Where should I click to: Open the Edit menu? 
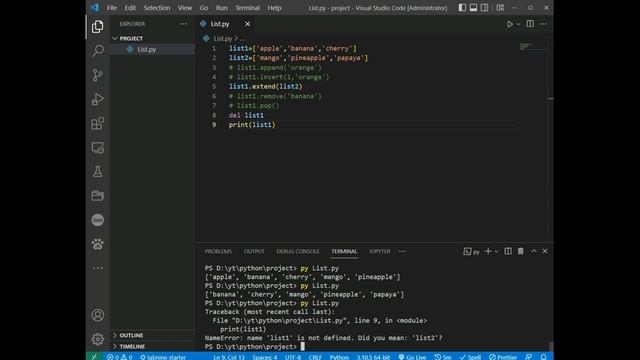[130, 8]
